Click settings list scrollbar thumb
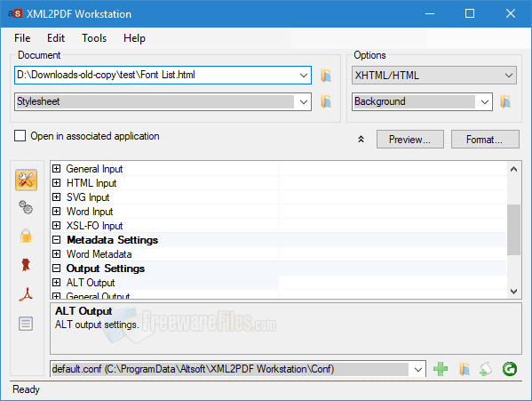The width and height of the screenshot is (532, 401). tap(513, 229)
